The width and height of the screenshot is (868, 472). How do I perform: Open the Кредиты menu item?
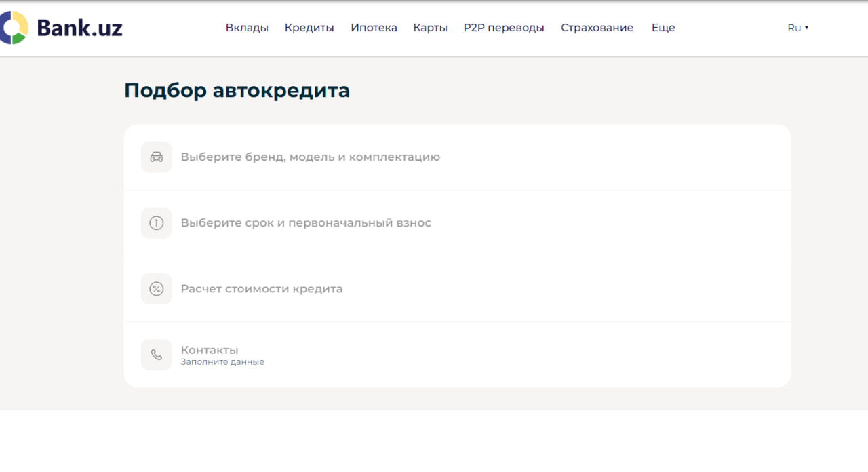pos(309,28)
